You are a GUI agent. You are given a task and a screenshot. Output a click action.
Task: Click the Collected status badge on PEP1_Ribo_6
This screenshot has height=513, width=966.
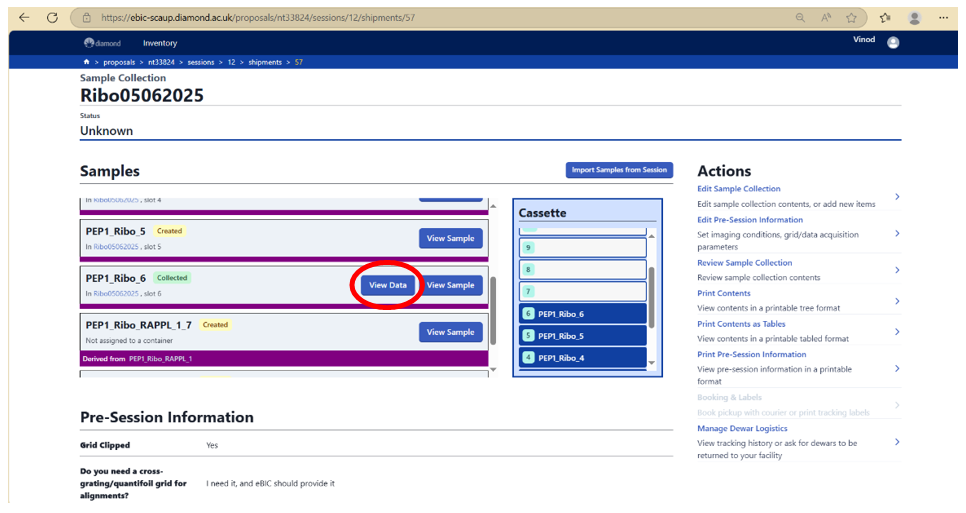tap(172, 278)
